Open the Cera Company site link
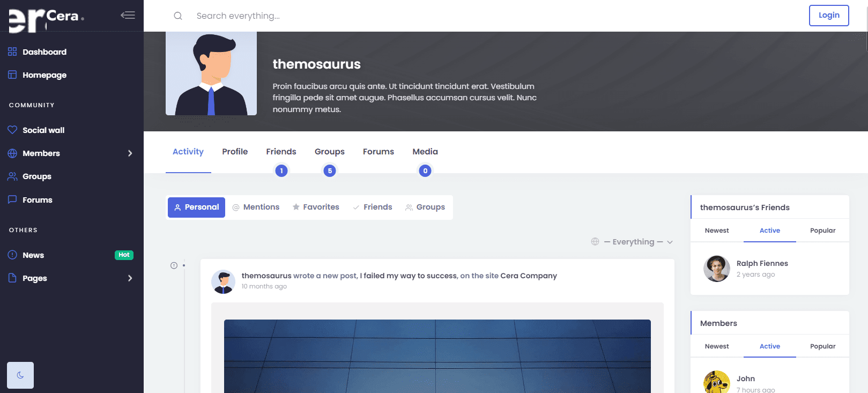Image resolution: width=868 pixels, height=393 pixels. click(529, 276)
